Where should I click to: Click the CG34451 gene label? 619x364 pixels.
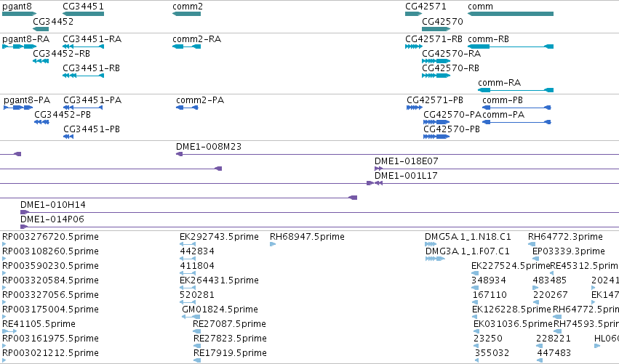(83, 7)
